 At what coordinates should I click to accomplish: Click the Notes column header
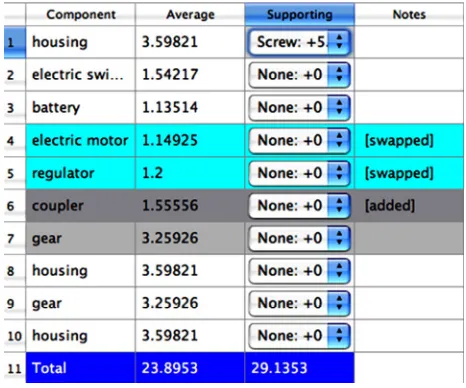(409, 14)
